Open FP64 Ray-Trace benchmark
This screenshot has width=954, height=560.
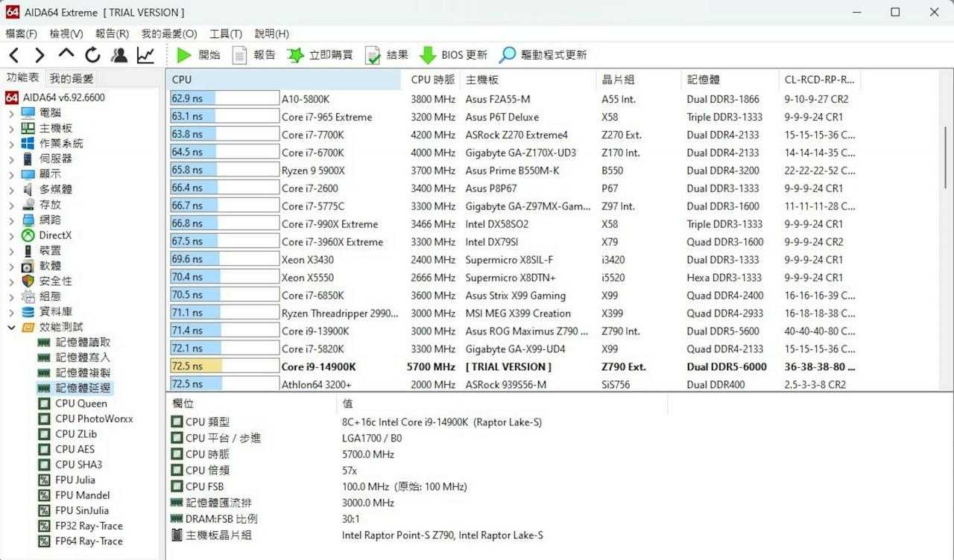[80, 541]
